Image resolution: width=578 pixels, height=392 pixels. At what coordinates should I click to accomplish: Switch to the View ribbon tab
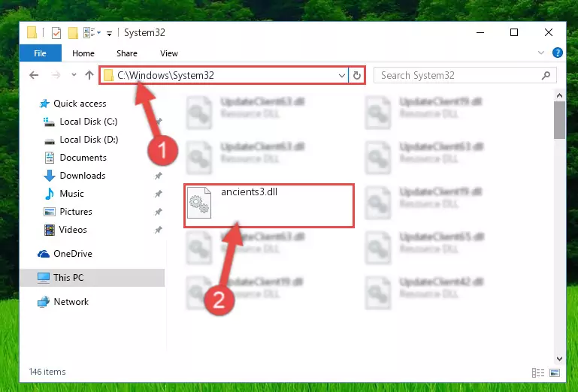(x=169, y=53)
